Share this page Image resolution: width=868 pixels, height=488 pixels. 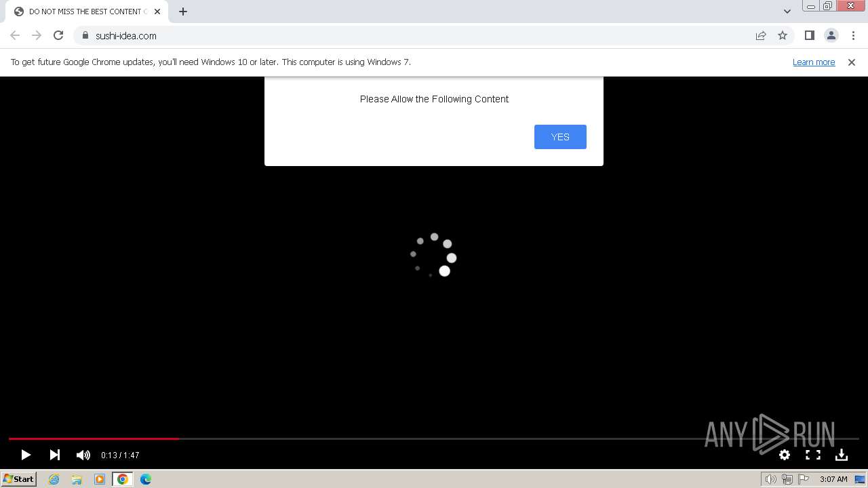(x=761, y=35)
